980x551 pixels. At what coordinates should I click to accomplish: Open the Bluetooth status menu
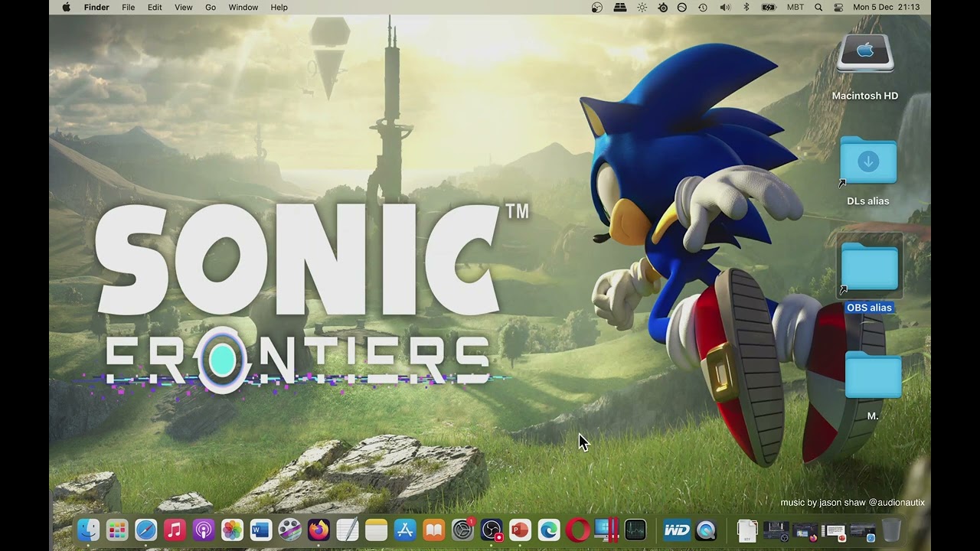point(746,7)
